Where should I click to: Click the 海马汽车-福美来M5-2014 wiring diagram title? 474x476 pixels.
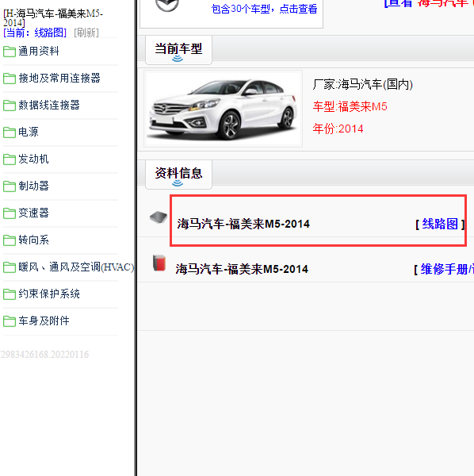pos(243,224)
